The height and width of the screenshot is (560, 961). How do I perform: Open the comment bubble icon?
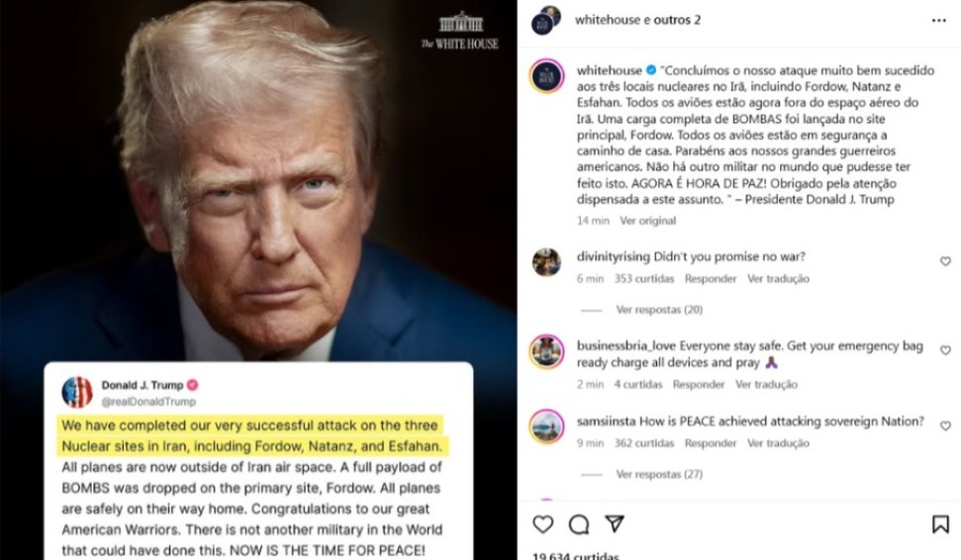pos(579,524)
